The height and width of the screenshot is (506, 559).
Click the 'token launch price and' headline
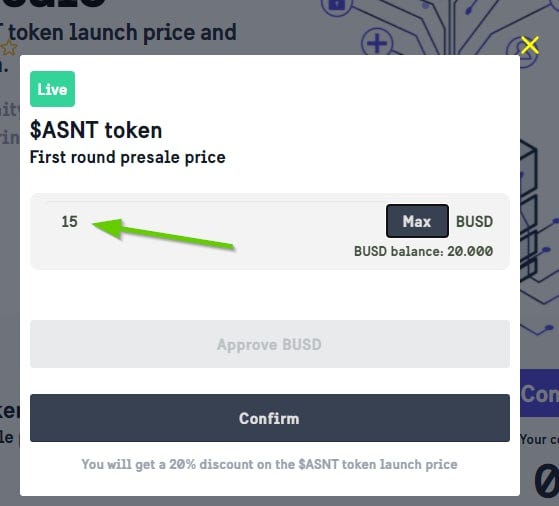tap(122, 32)
